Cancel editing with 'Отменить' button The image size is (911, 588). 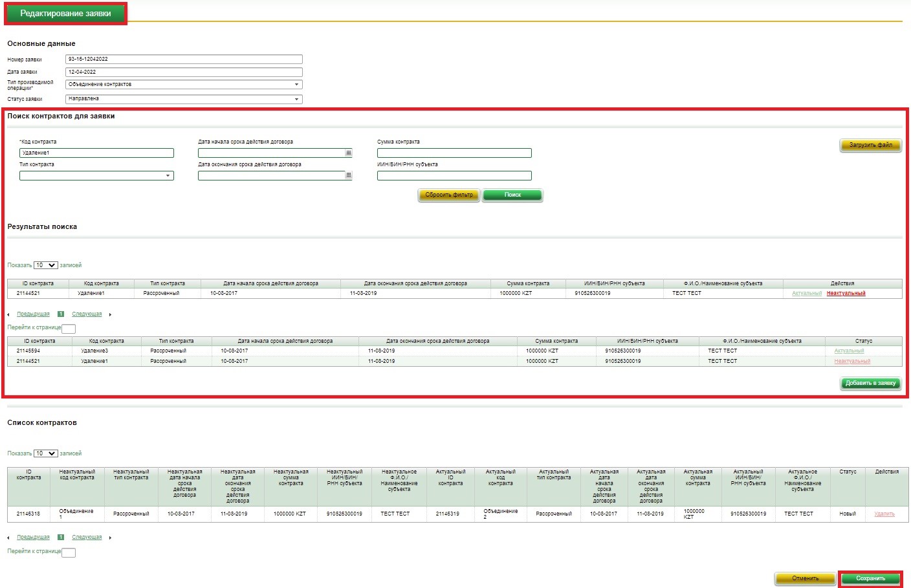tap(806, 578)
